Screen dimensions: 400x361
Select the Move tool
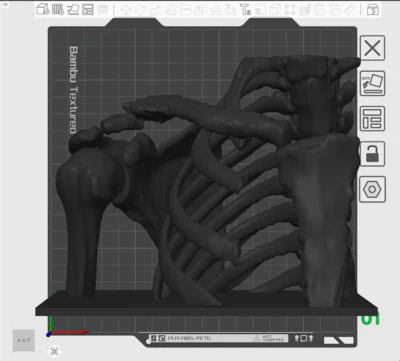126,10
